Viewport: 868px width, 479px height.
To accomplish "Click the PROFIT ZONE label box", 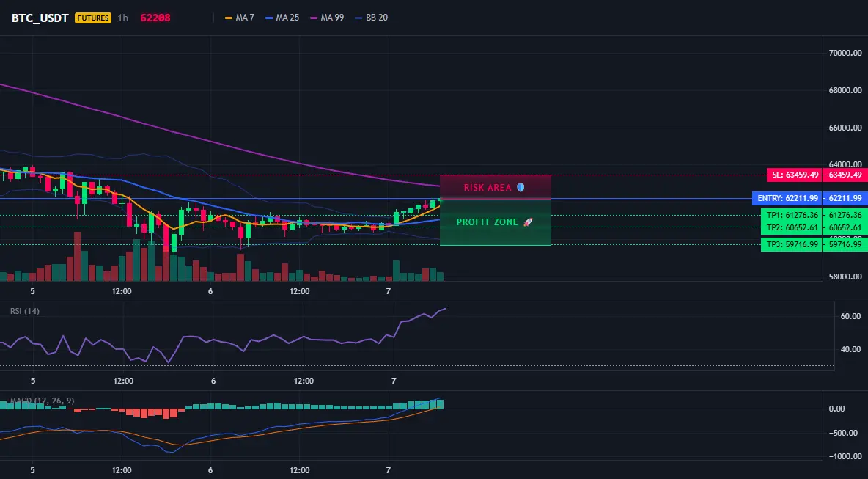I will pos(496,222).
